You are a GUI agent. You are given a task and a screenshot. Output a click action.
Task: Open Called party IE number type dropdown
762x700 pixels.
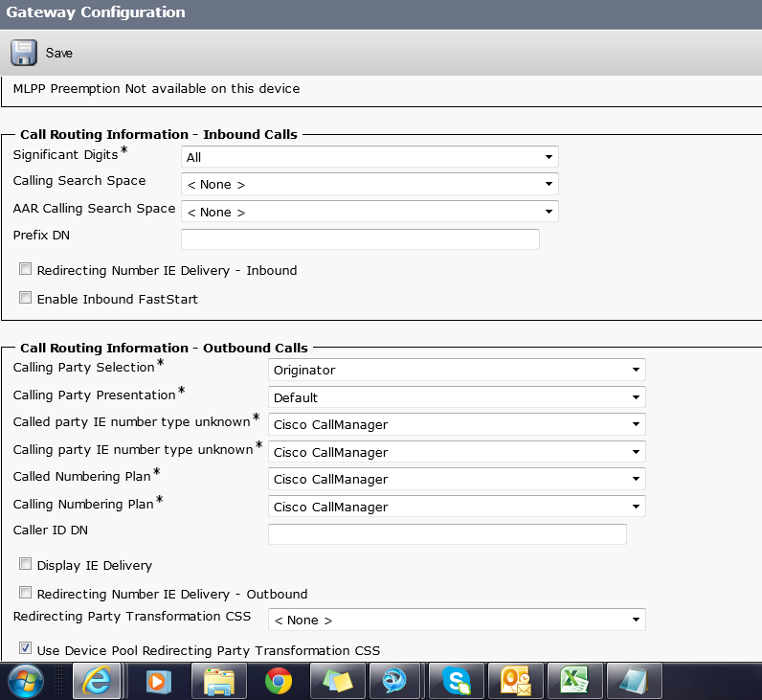(x=457, y=424)
